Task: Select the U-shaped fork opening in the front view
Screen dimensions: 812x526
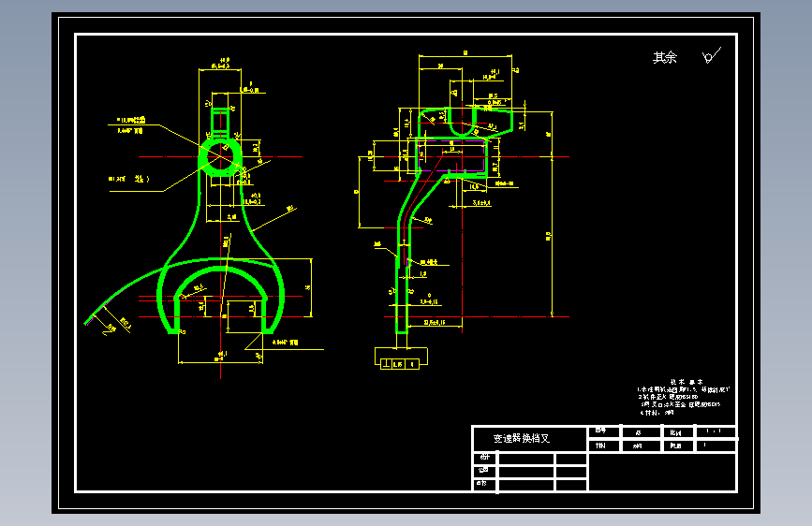Action: coord(221,299)
